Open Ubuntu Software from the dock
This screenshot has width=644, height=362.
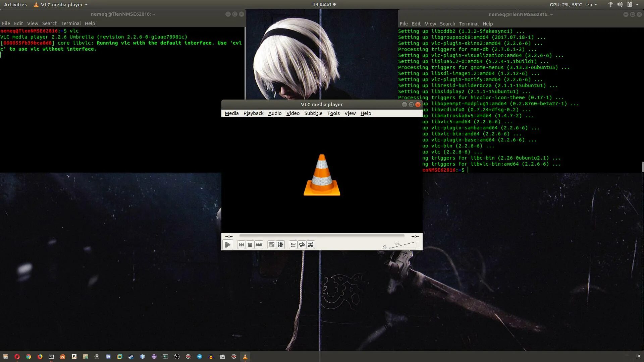63,357
